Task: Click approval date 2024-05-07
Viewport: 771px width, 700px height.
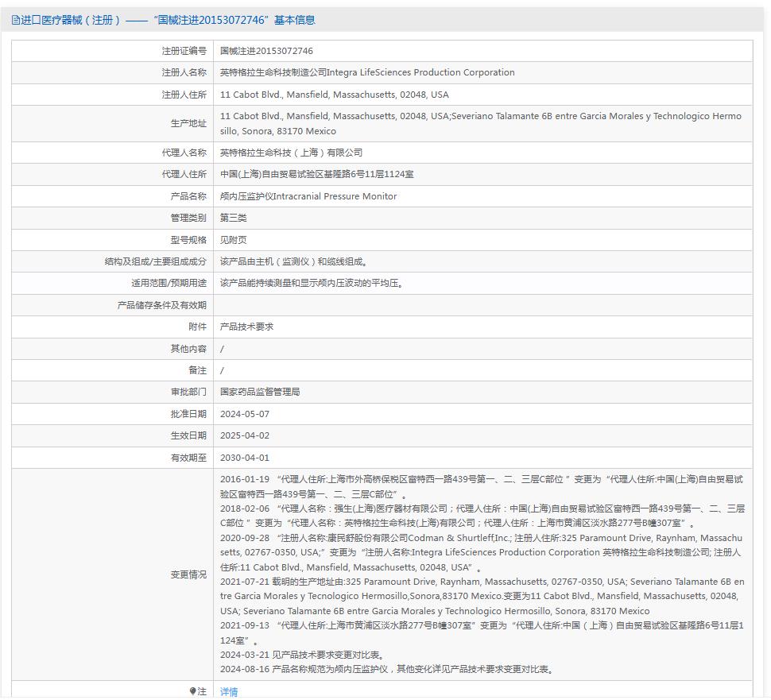Action: (x=244, y=414)
